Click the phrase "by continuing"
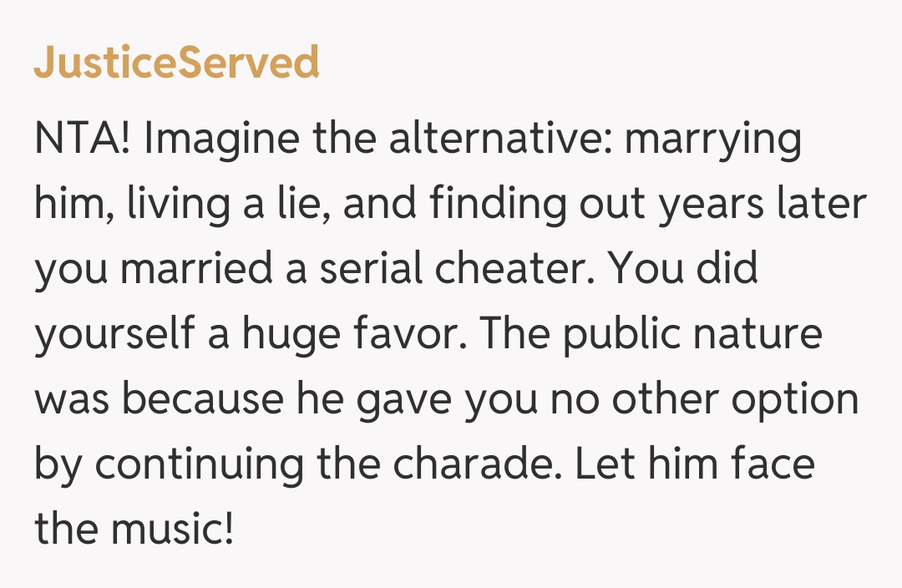The width and height of the screenshot is (902, 588). tap(167, 464)
